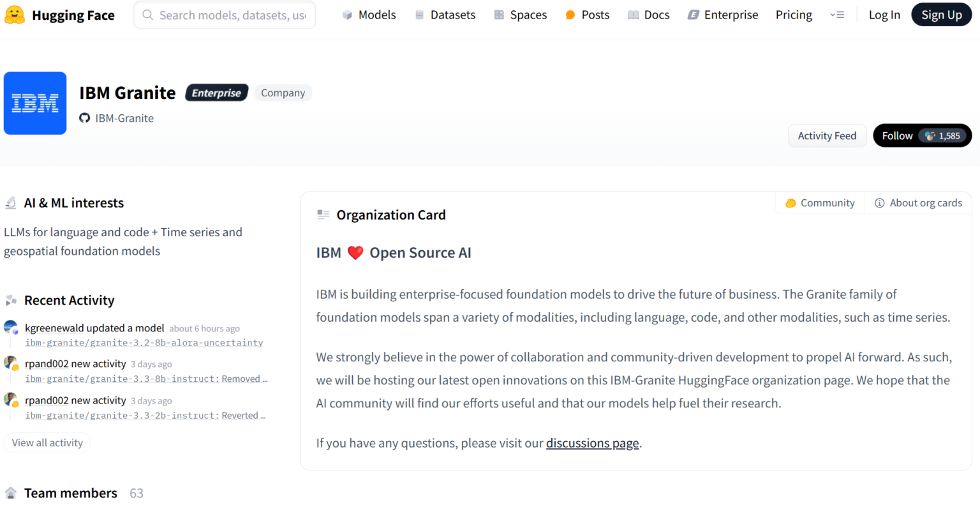Open About org cards info
This screenshot has width=980, height=505.
(918, 203)
